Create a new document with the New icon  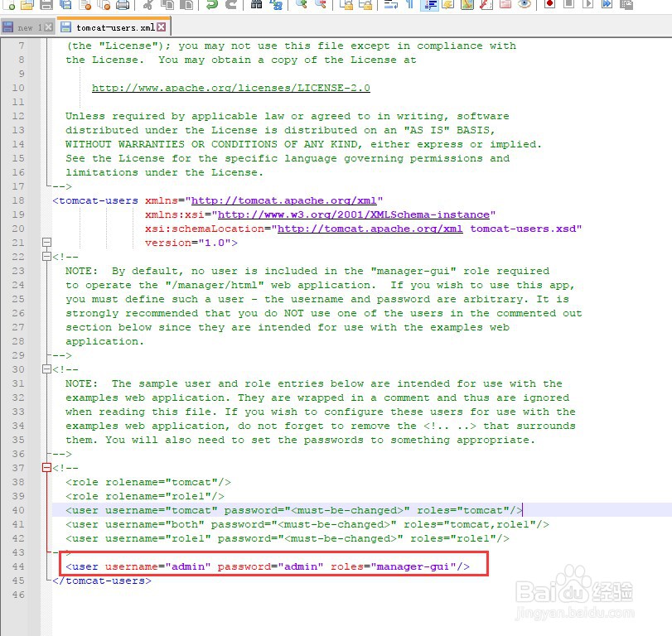point(8,4)
